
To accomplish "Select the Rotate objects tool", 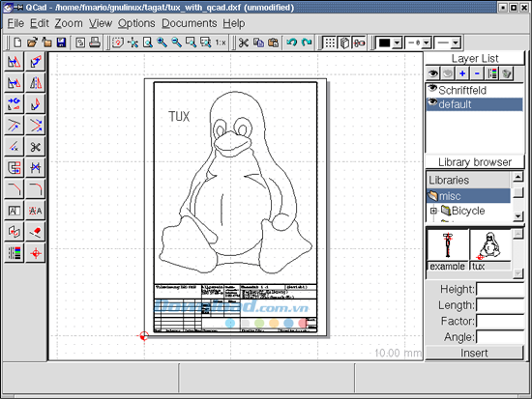I will (x=35, y=62).
